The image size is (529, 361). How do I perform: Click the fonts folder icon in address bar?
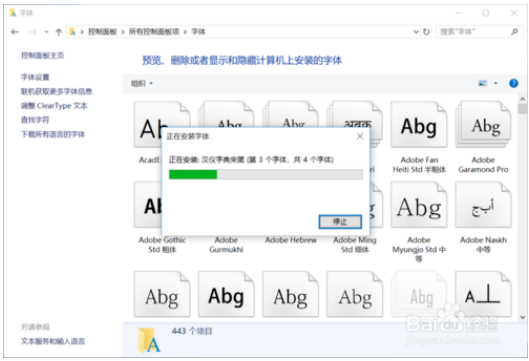[x=73, y=32]
